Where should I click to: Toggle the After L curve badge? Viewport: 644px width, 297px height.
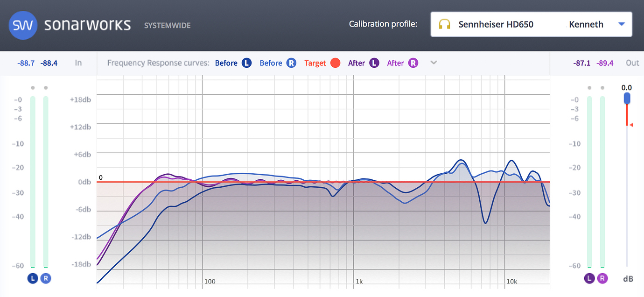coord(374,63)
